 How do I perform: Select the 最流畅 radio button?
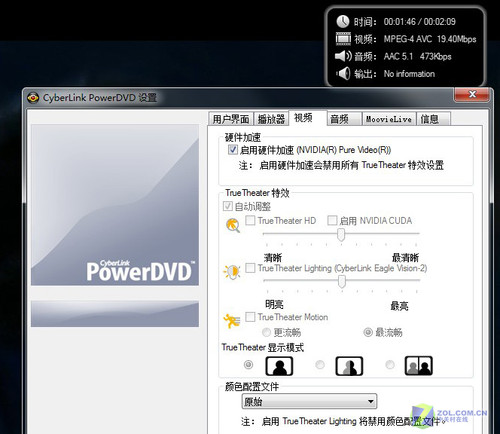tap(368, 332)
